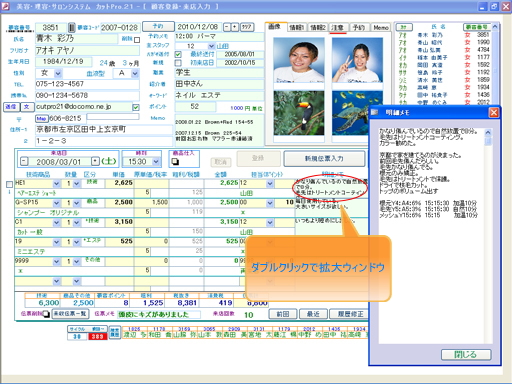Decrease visit date 2008/03/01 with minus button
The height and width of the screenshot is (384, 512).
pos(24,162)
